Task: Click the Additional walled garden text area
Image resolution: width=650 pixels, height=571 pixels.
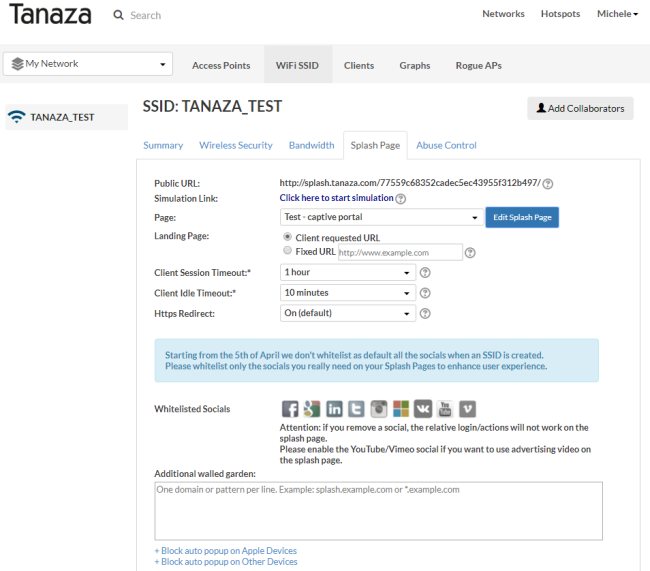Action: click(378, 511)
